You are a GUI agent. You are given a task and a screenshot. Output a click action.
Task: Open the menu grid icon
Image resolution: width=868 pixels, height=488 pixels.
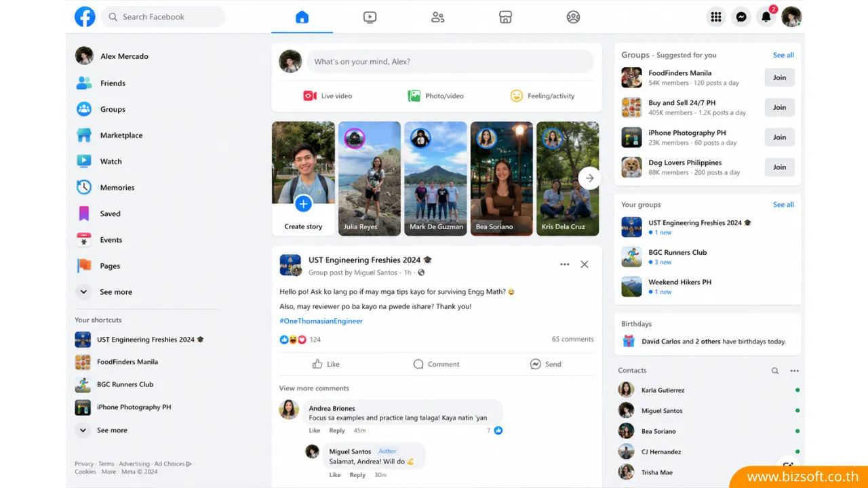715,17
